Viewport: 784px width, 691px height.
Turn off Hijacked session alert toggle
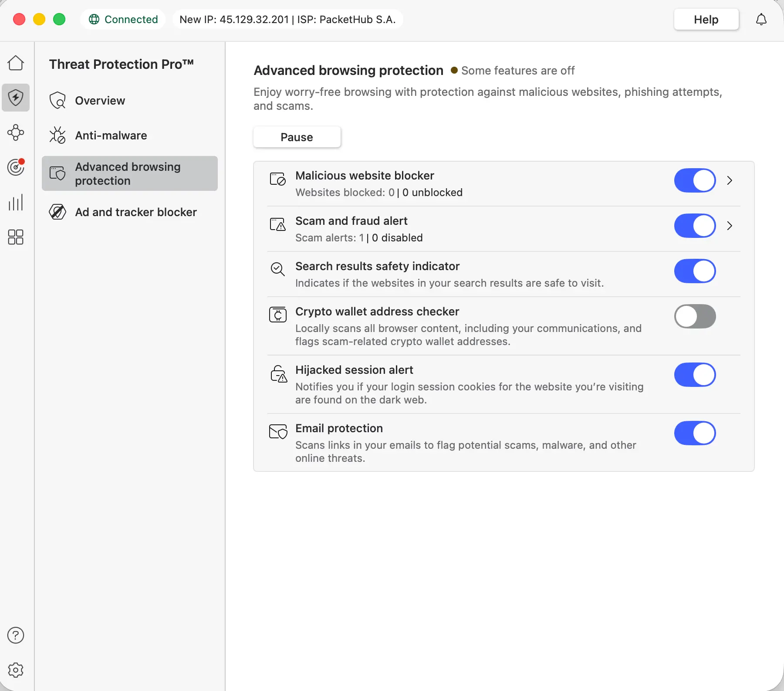point(695,375)
